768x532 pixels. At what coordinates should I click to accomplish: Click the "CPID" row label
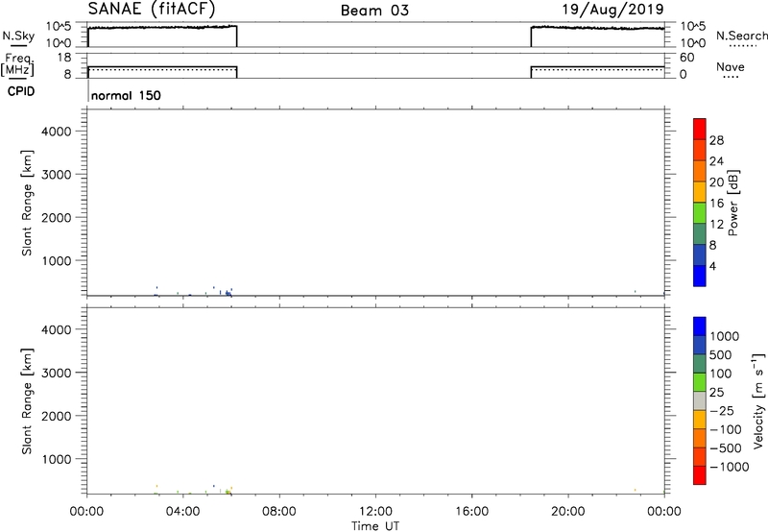pos(21,91)
